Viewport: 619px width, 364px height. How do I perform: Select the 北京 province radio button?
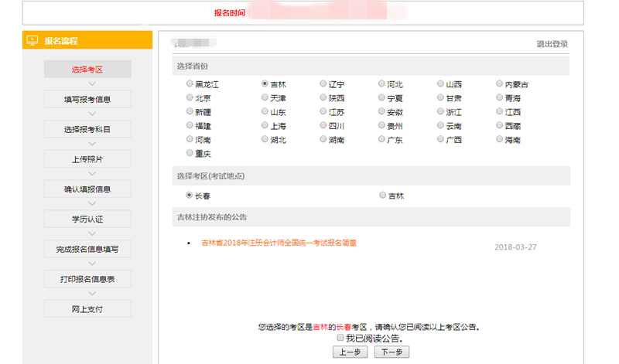[190, 98]
